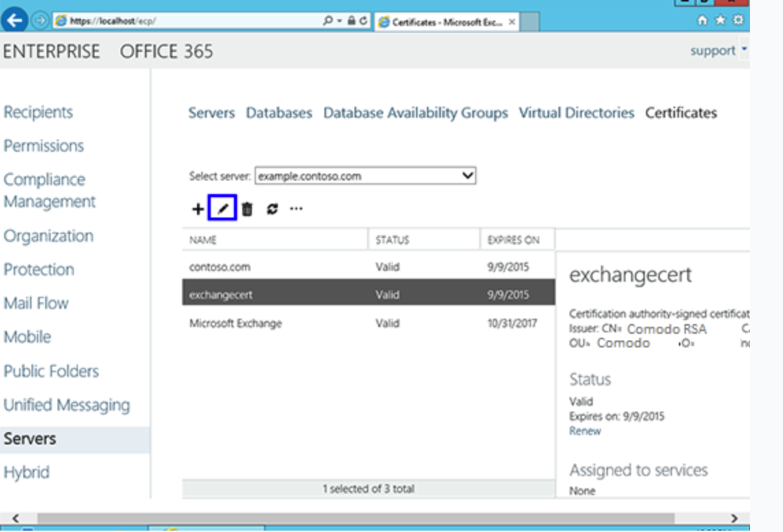The height and width of the screenshot is (532, 783).
Task: Open Compliance Management section
Action: [49, 190]
